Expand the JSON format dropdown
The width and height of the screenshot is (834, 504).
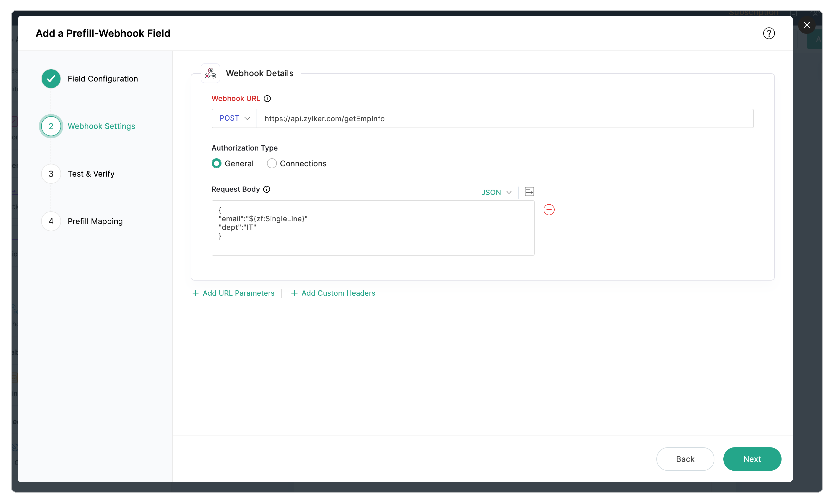pyautogui.click(x=496, y=192)
